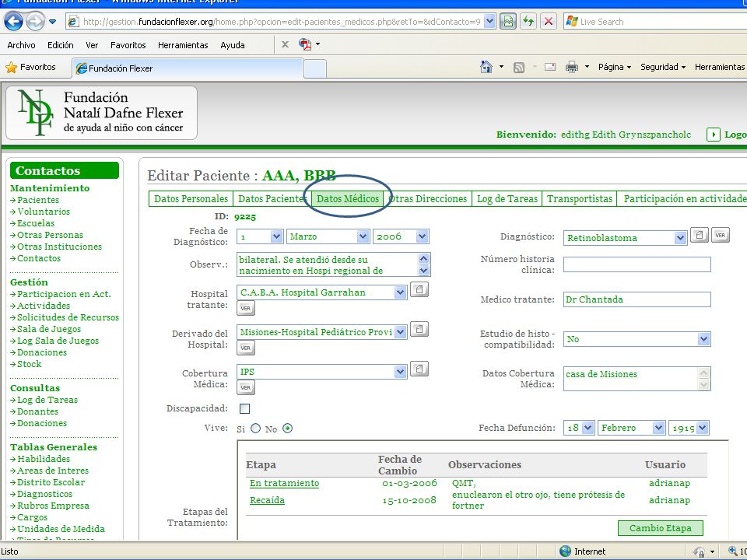747x560 pixels.
Task: Click the Internet zone globe in status bar
Action: 566,551
